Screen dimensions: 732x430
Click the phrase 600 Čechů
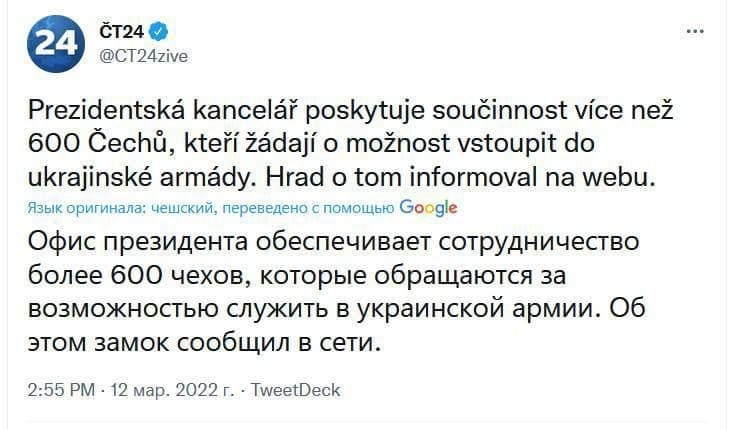click(x=98, y=144)
